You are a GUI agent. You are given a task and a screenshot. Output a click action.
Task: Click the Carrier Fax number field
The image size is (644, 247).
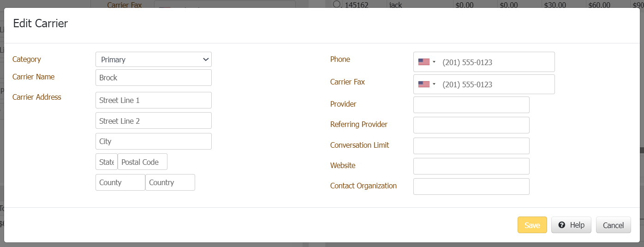point(496,84)
